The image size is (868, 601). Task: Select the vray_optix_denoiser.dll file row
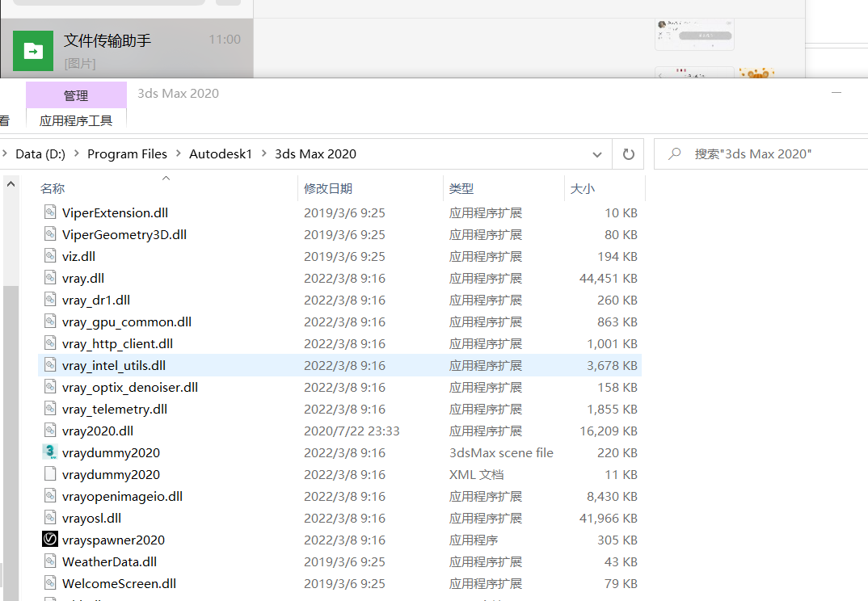click(340, 388)
